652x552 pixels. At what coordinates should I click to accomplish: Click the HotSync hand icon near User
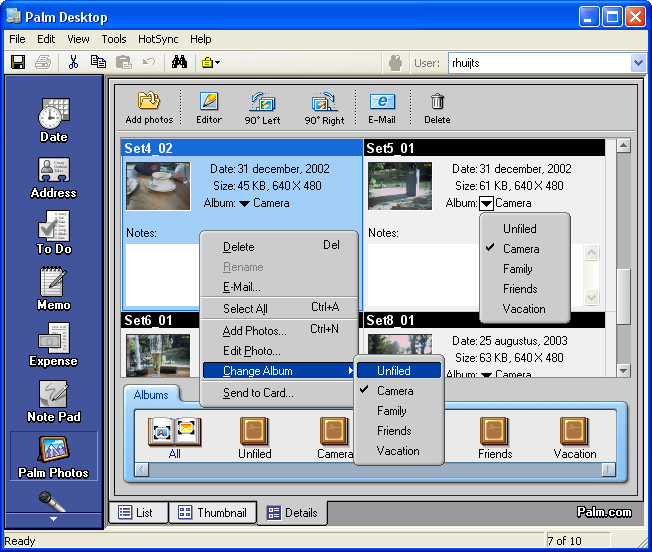coord(395,63)
